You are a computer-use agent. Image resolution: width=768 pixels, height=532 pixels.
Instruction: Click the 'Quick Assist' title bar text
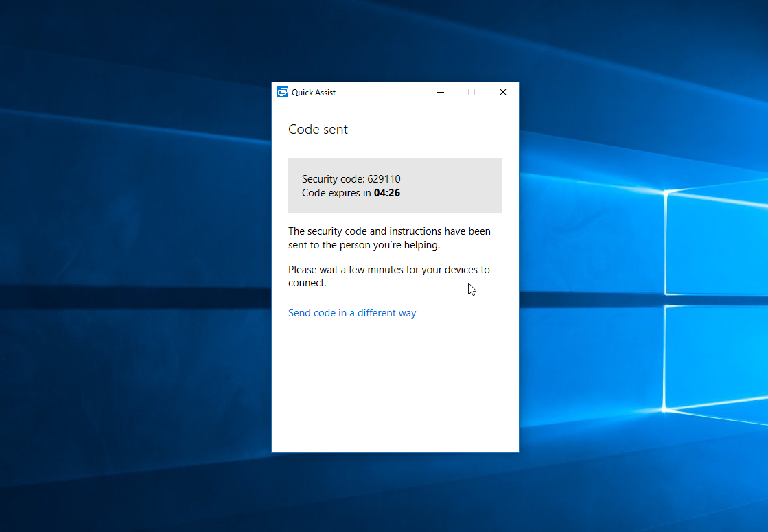[314, 93]
